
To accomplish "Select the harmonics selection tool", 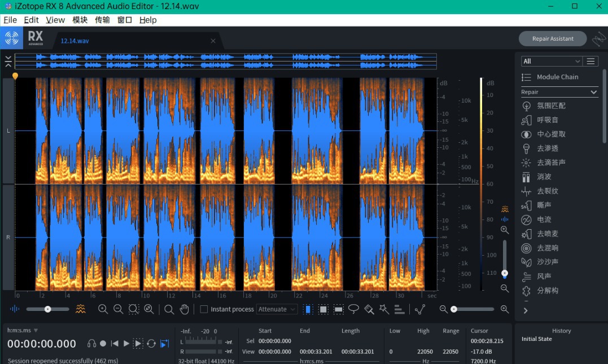I will click(x=399, y=309).
